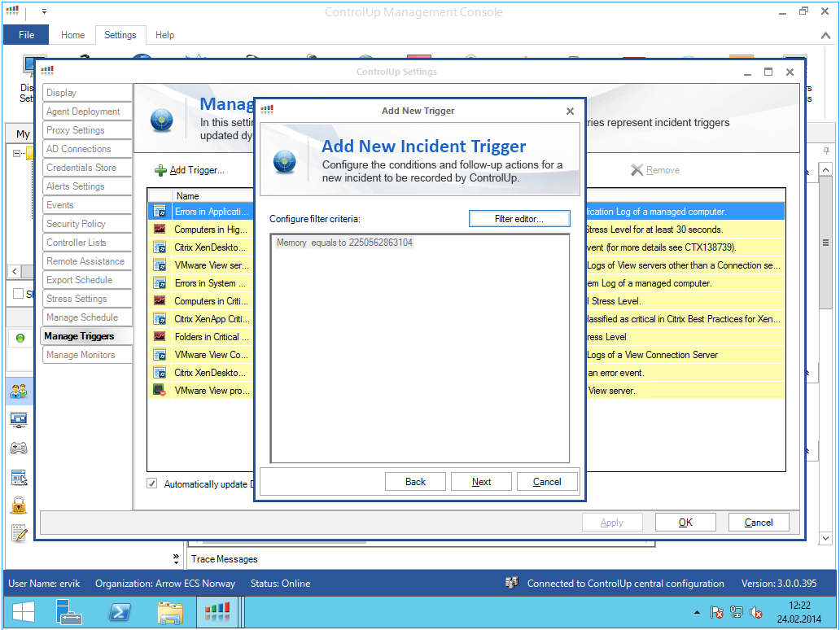Image resolution: width=840 pixels, height=630 pixels.
Task: Click Next in Add New Trigger dialog
Action: [x=481, y=482]
